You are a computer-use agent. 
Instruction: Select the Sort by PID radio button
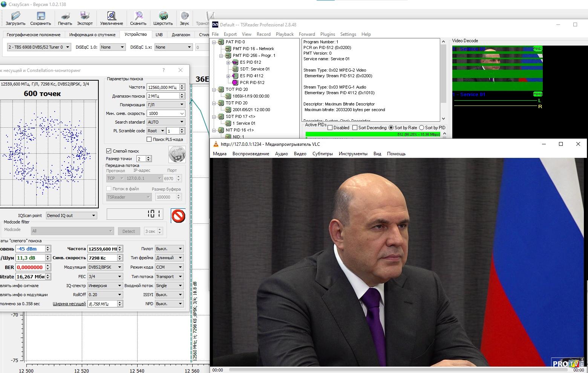pyautogui.click(x=421, y=128)
